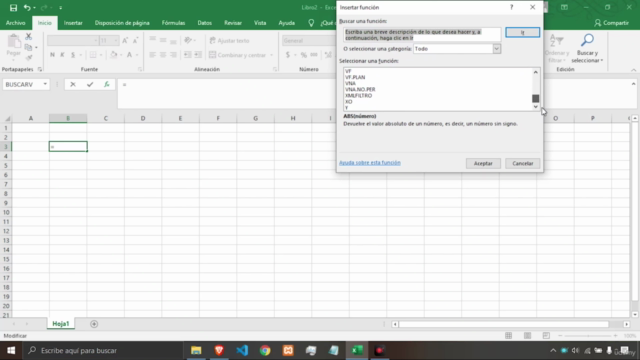Click the add new sheet plus icon

click(x=94, y=324)
